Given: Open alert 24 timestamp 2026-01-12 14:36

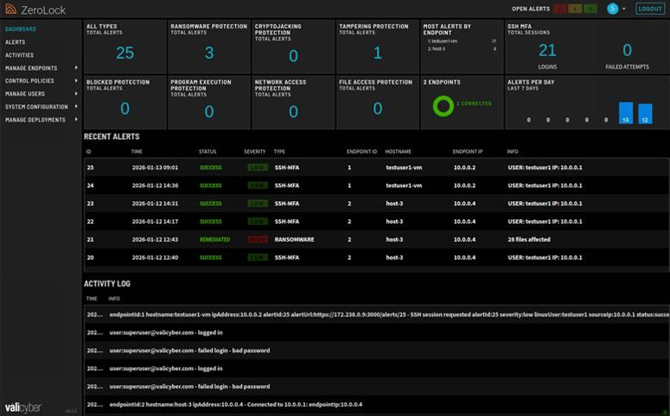Looking at the screenshot, I should click(155, 185).
